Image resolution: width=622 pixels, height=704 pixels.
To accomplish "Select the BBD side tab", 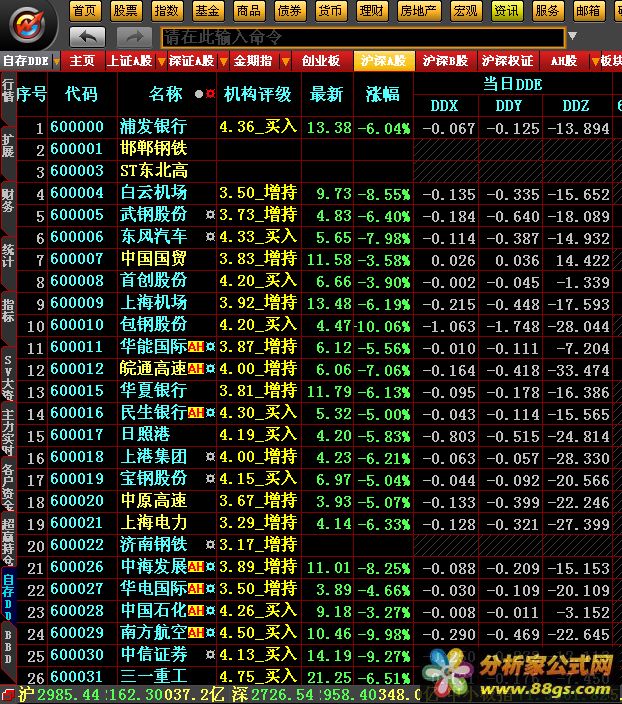I will click(8, 647).
